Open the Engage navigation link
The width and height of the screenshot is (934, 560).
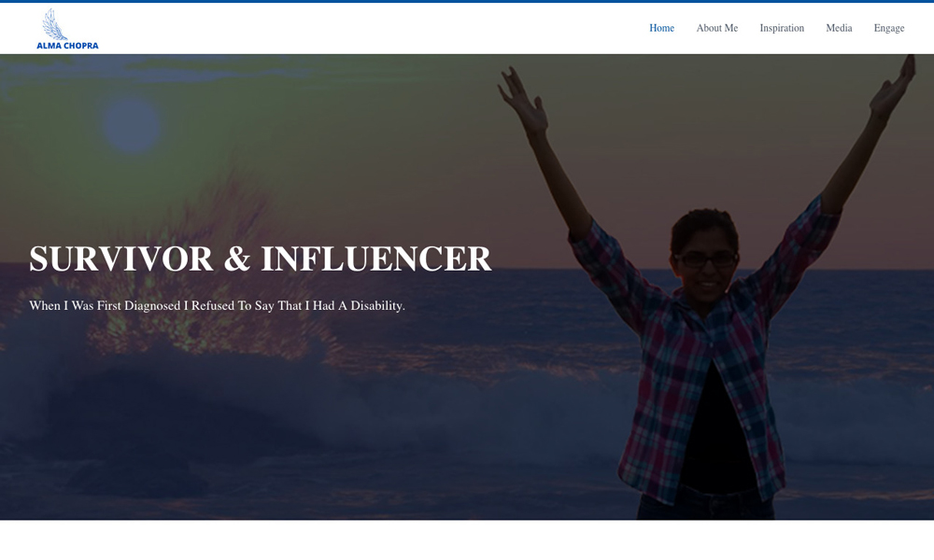coord(889,28)
